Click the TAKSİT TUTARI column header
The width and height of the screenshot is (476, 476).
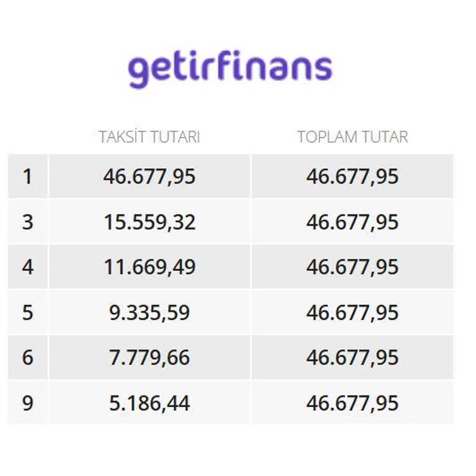149,137
